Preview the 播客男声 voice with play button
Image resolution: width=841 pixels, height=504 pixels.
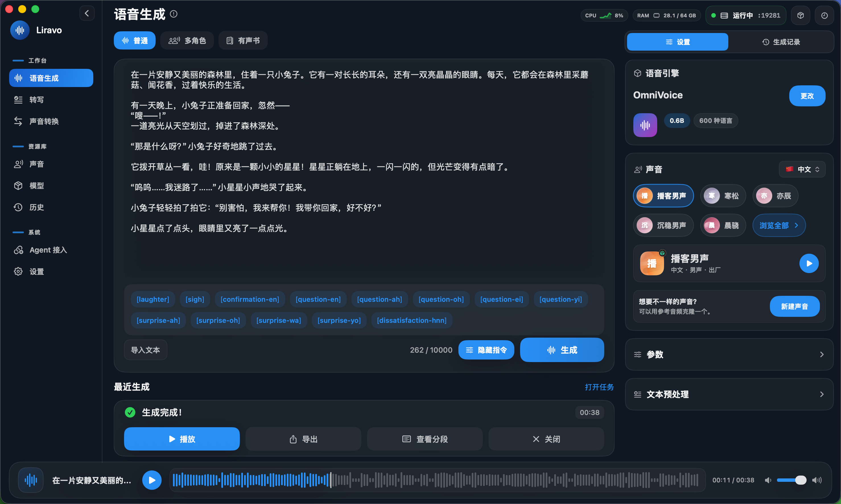pyautogui.click(x=809, y=263)
